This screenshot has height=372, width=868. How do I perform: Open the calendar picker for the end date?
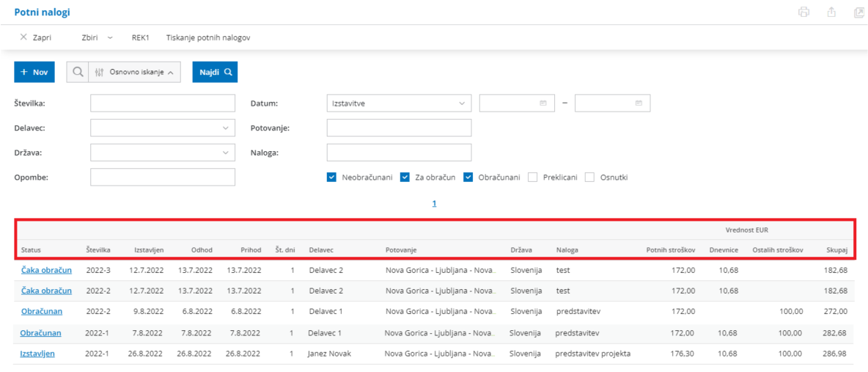[x=639, y=103]
